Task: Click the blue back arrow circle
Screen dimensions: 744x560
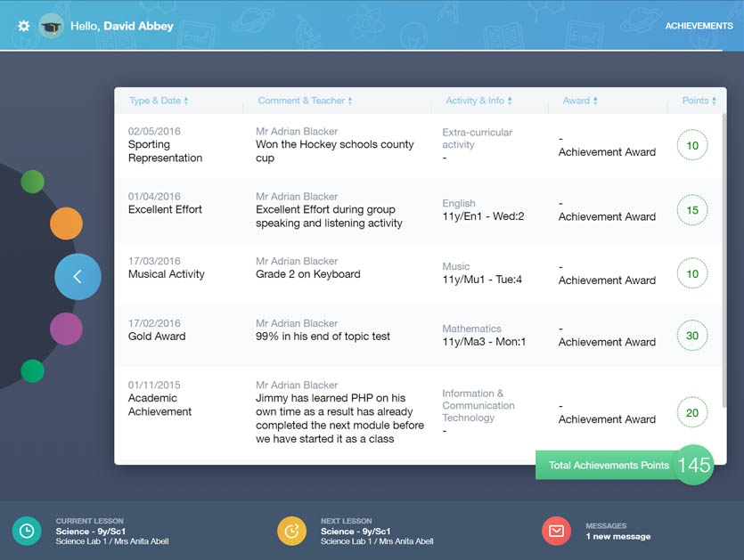Action: point(78,277)
